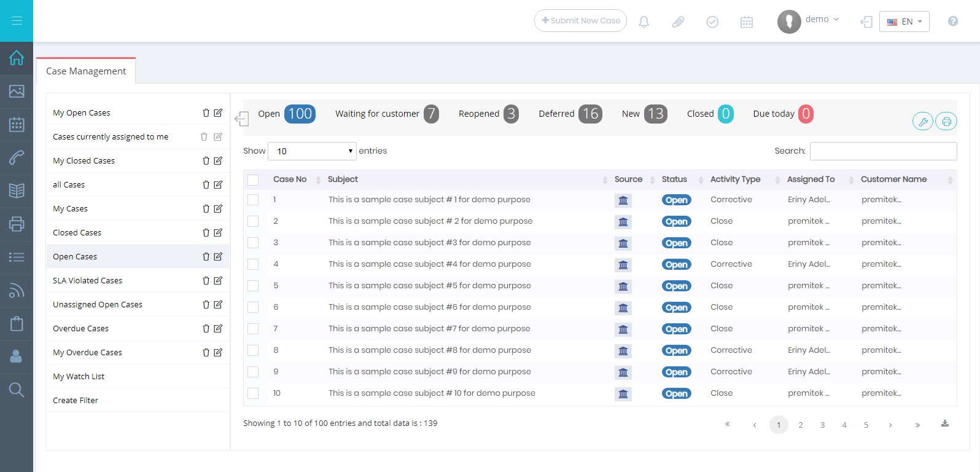Open the Create Filter entry

[76, 401]
